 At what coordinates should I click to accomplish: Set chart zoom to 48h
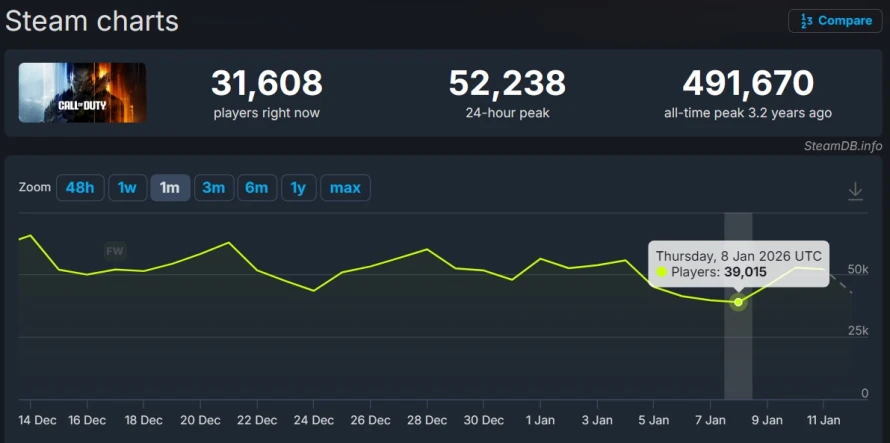click(x=80, y=187)
